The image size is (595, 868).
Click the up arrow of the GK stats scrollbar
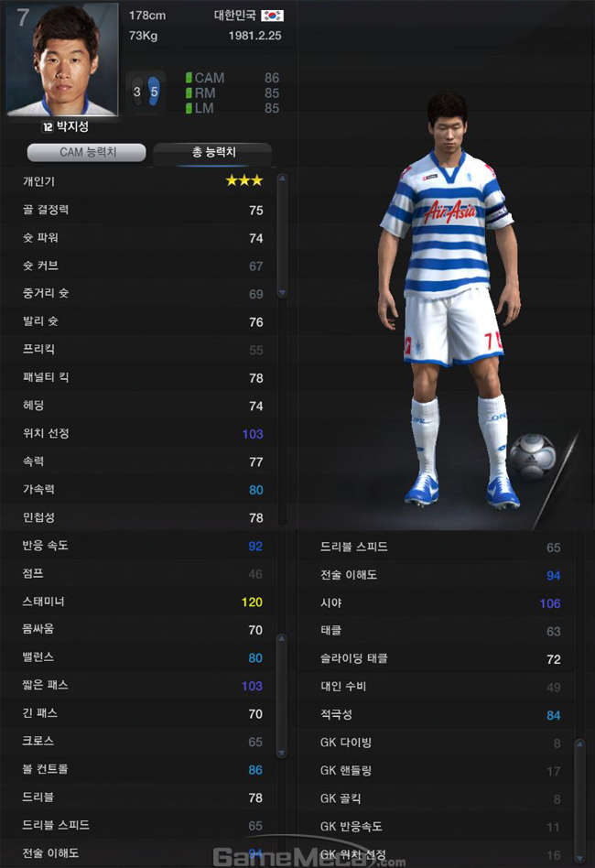[579, 744]
